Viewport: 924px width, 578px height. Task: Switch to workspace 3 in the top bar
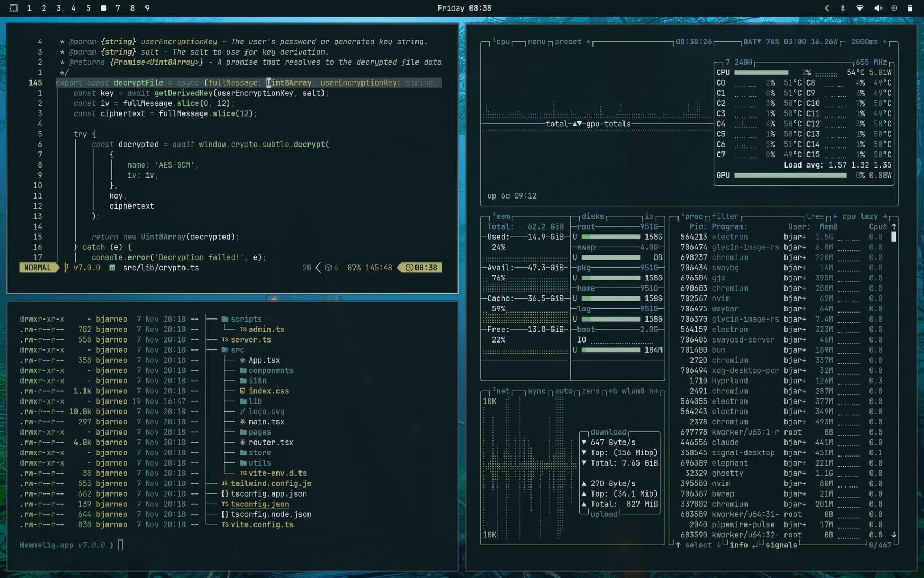59,8
